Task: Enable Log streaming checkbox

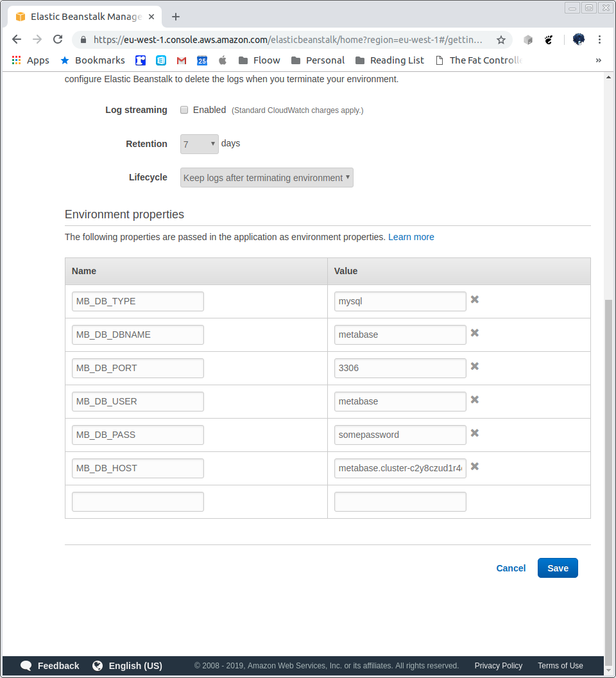Action: tap(184, 110)
